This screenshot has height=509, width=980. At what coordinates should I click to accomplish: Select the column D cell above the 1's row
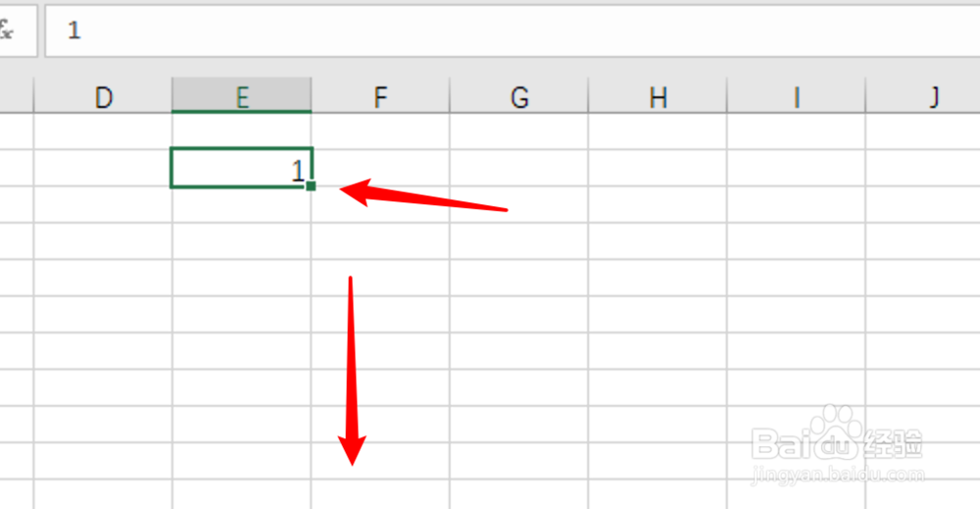pyautogui.click(x=103, y=131)
